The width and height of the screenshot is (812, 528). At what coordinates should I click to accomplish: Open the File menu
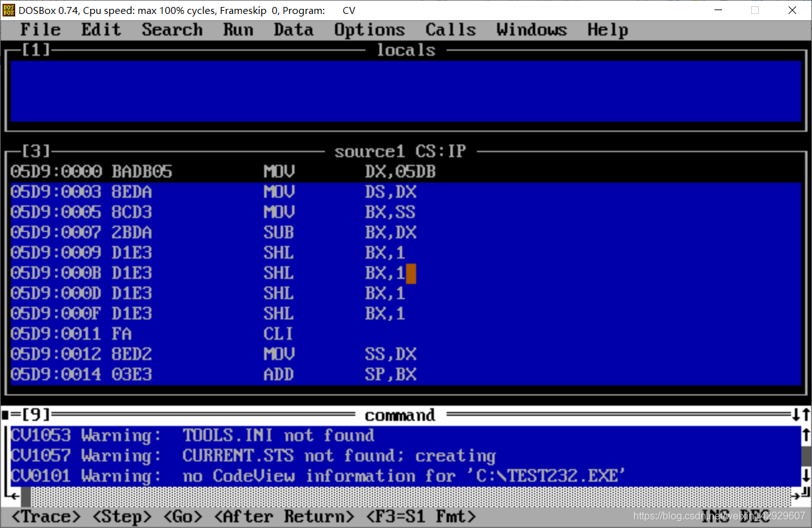[41, 30]
